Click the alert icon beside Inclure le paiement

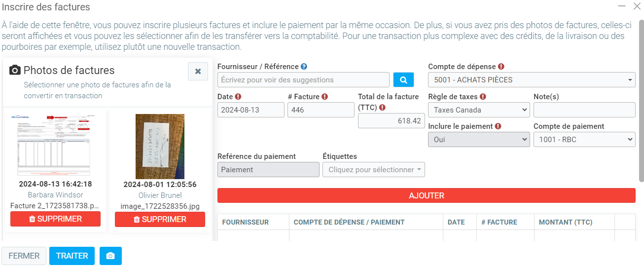(x=498, y=126)
